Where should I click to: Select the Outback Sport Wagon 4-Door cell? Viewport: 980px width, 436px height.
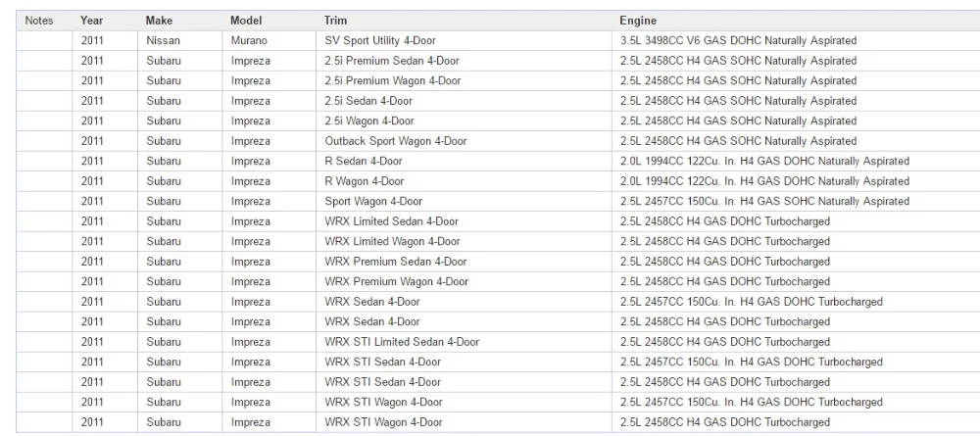point(464,141)
